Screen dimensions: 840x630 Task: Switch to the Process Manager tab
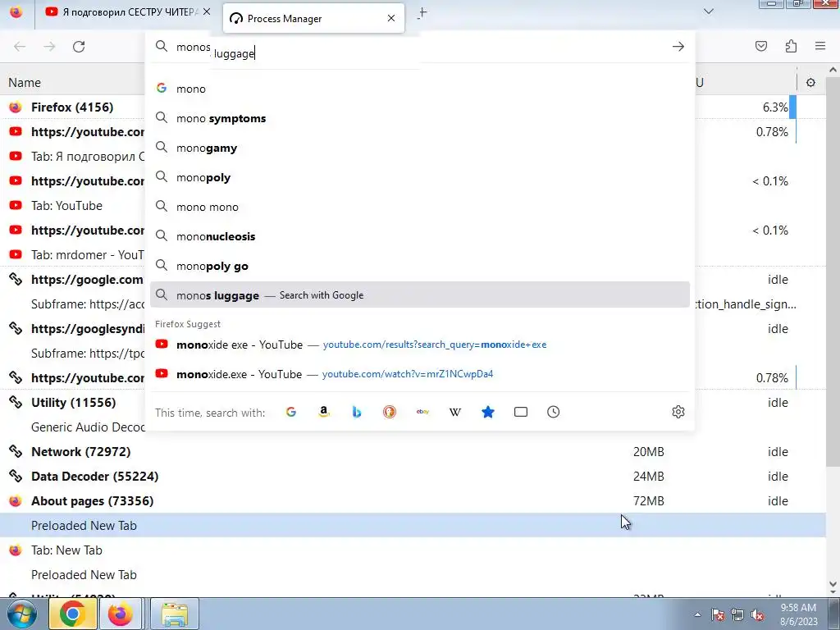click(x=313, y=18)
